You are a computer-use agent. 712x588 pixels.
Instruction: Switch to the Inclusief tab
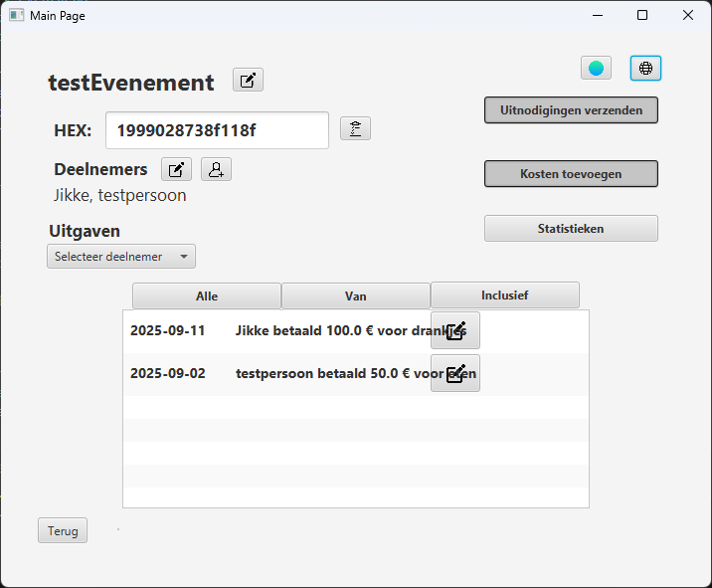click(504, 295)
